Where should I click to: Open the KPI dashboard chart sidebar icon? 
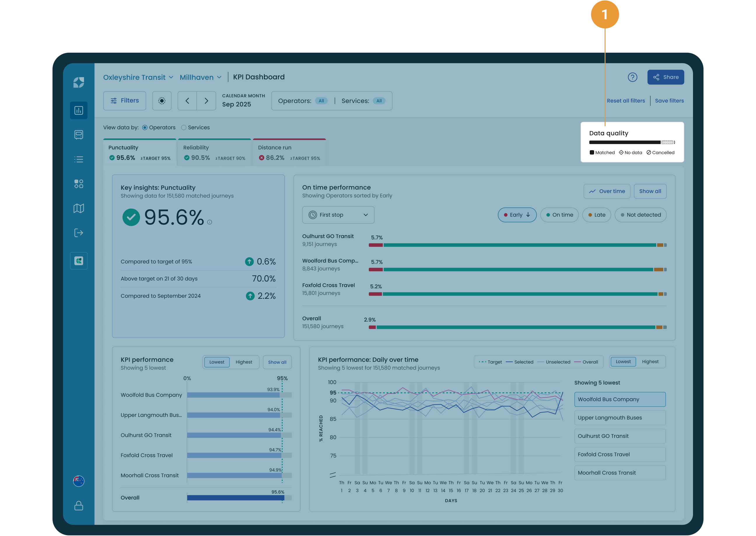point(79,110)
